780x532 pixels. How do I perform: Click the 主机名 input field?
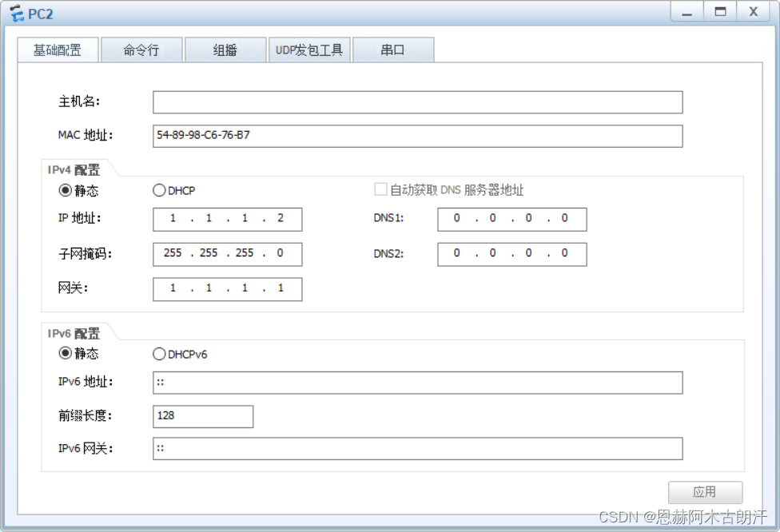point(417,102)
